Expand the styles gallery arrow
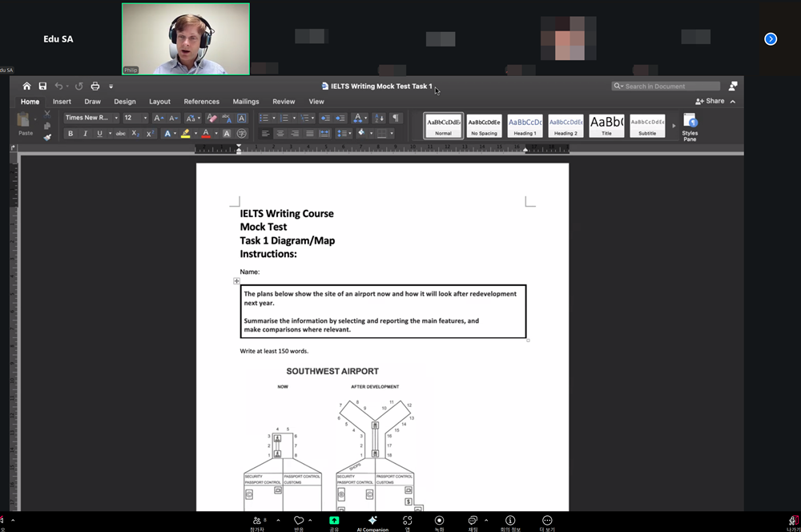Viewport: 801px width, 532px height. point(673,126)
